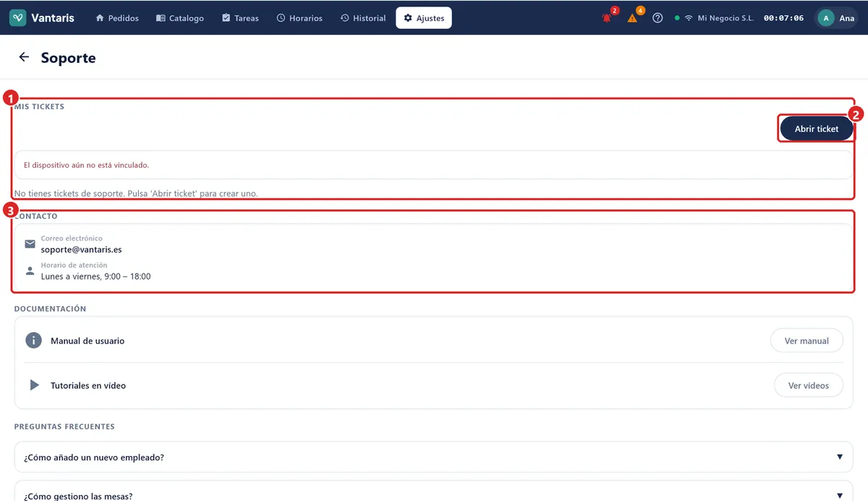Open the orange warning triangle alerts
The image size is (868, 501).
pyautogui.click(x=632, y=18)
